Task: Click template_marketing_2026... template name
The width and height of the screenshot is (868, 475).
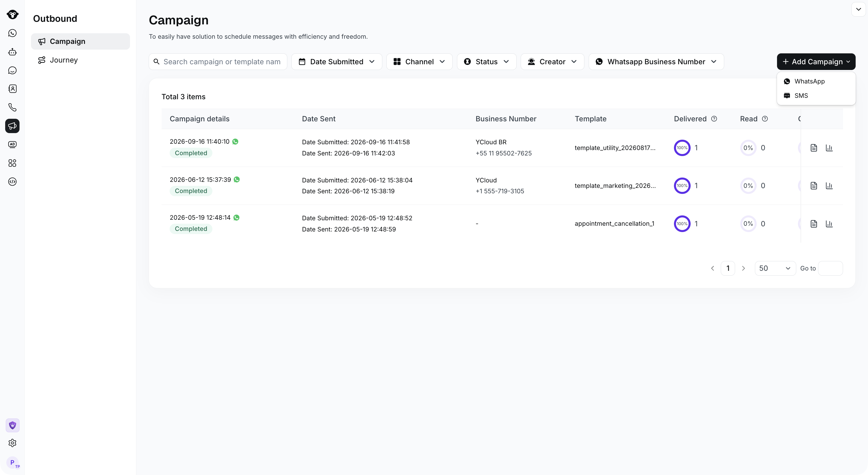Action: point(615,186)
